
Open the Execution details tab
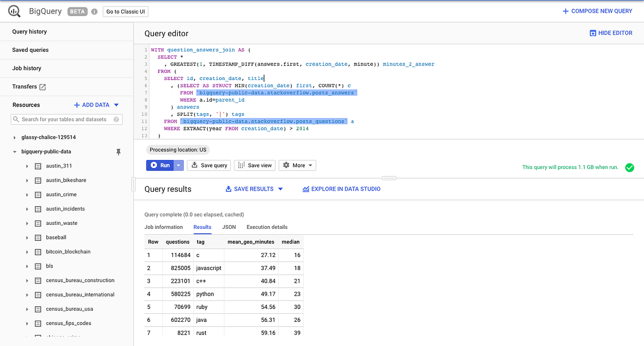point(267,227)
